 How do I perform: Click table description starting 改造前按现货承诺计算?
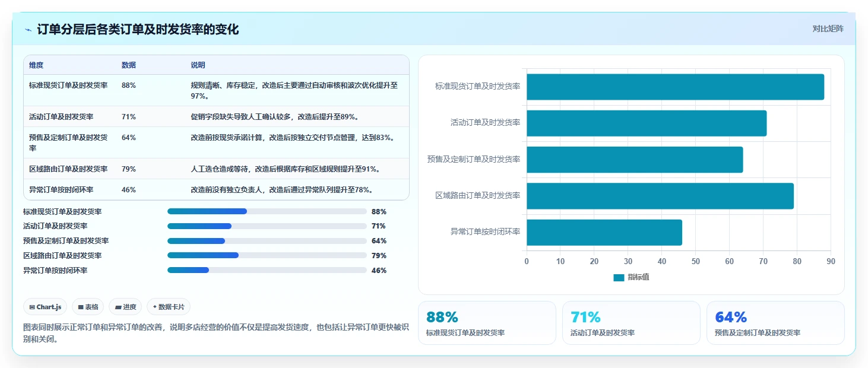293,138
